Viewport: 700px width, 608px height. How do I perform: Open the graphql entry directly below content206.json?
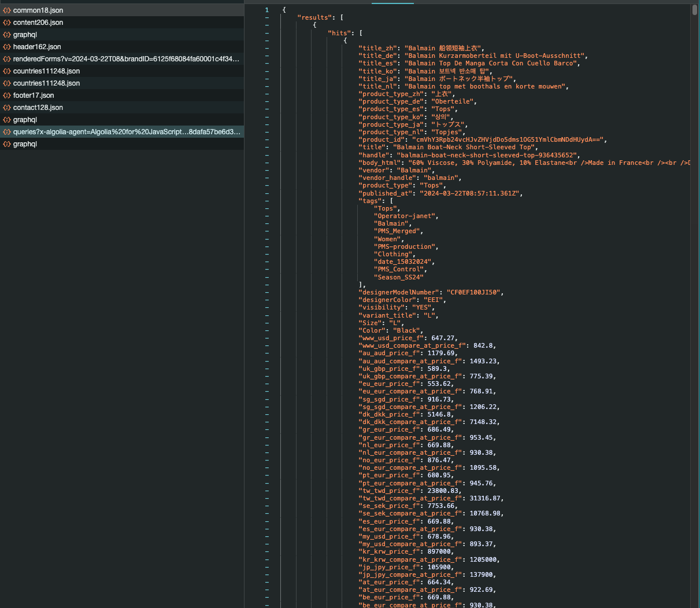click(x=121, y=35)
